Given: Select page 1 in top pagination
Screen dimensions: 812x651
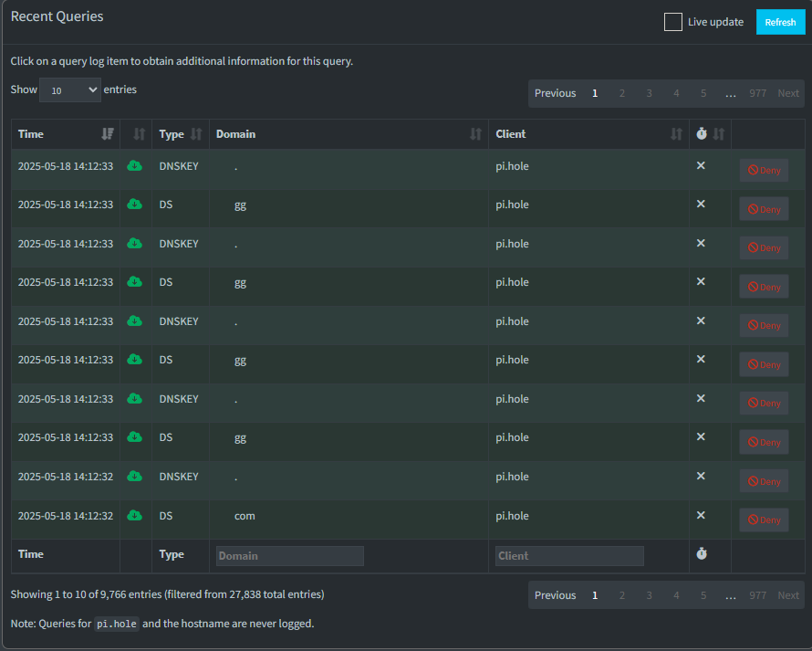Looking at the screenshot, I should pos(595,93).
